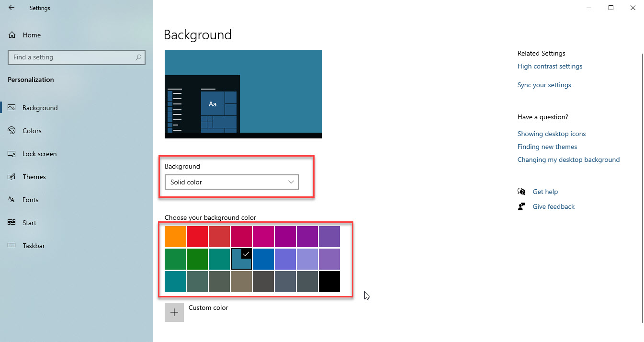Pick the khaki brown background color

pyautogui.click(x=241, y=282)
